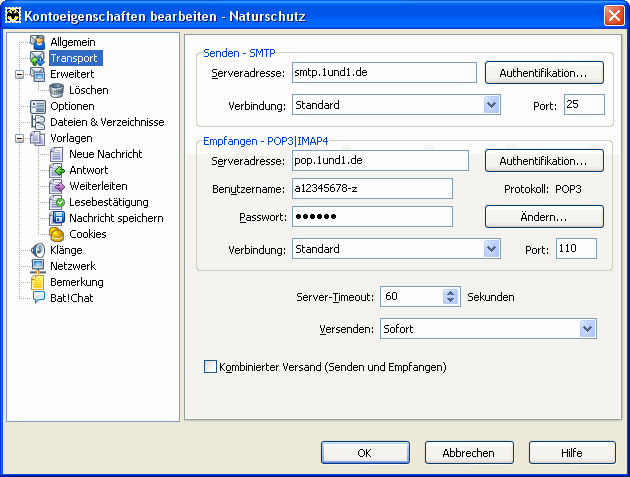Click the Bemerkung yellow note icon
The width and height of the screenshot is (630, 477).
point(38,282)
